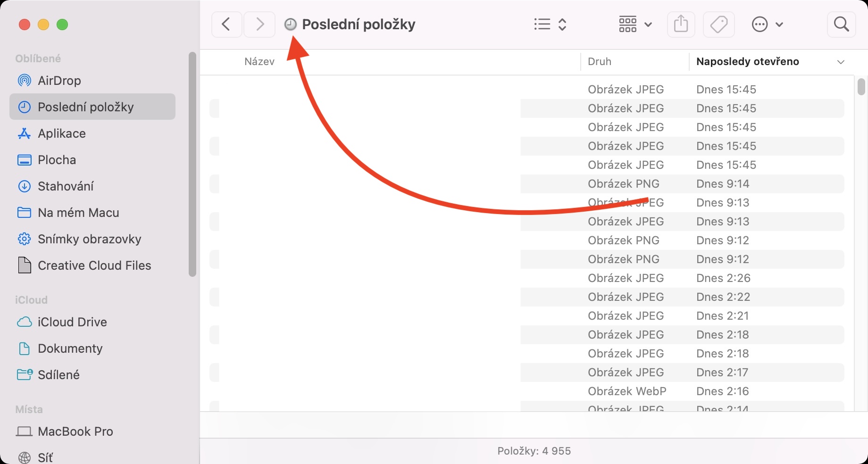Select MacBook Pro under Místa
This screenshot has height=464, width=868.
point(75,431)
